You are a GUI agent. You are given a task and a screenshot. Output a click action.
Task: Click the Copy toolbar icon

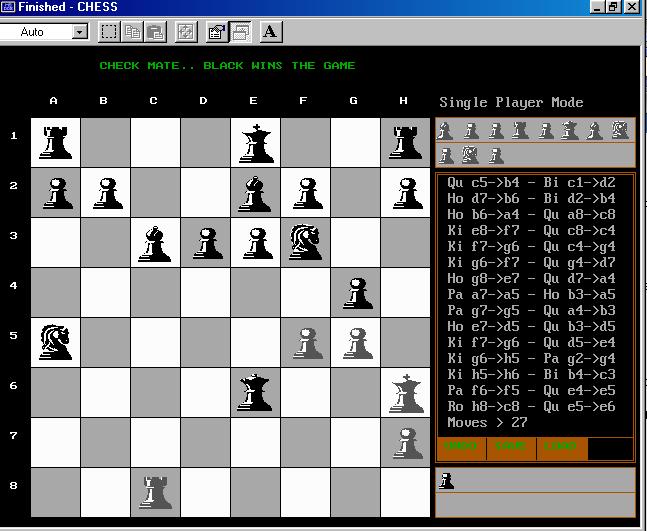132,32
